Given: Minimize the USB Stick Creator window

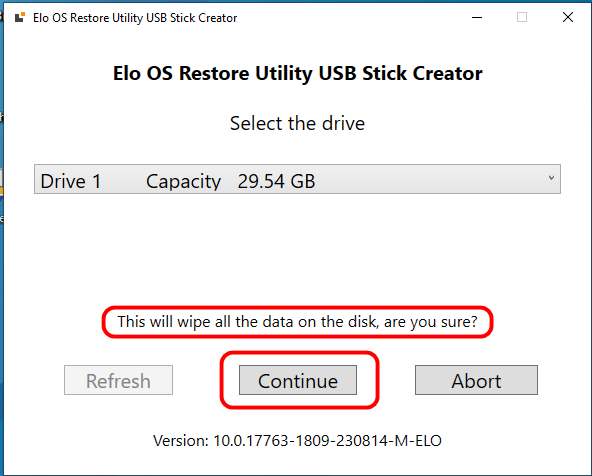Looking at the screenshot, I should click(477, 17).
